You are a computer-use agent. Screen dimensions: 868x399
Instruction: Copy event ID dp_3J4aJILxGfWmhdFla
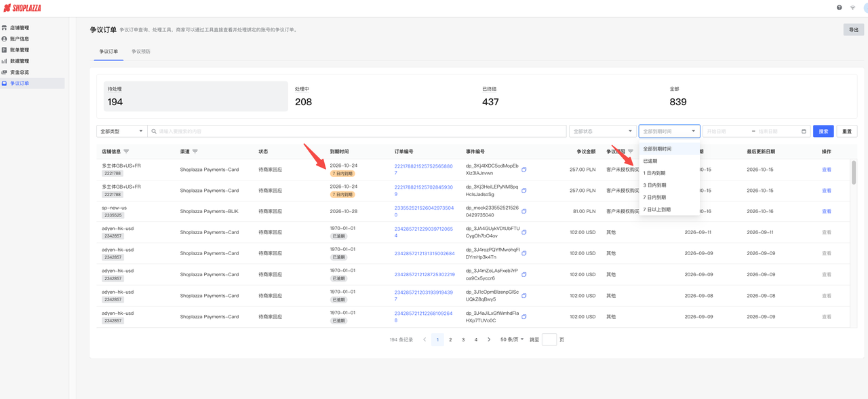click(x=524, y=316)
